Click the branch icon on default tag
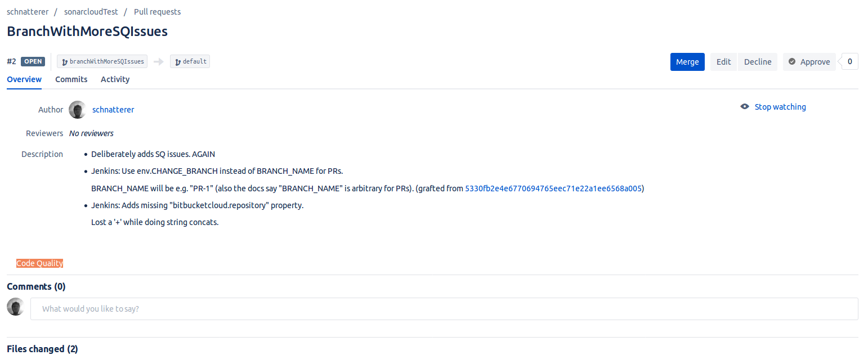This screenshot has height=355, width=868. [x=178, y=62]
